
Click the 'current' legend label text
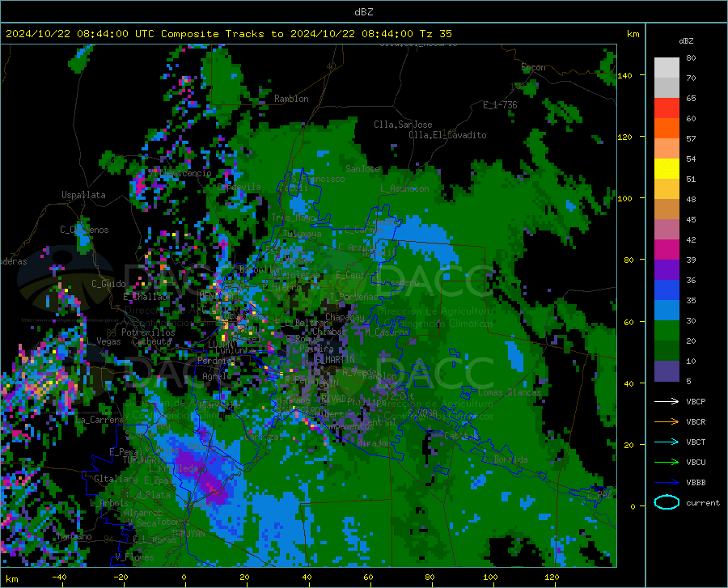pos(703,502)
